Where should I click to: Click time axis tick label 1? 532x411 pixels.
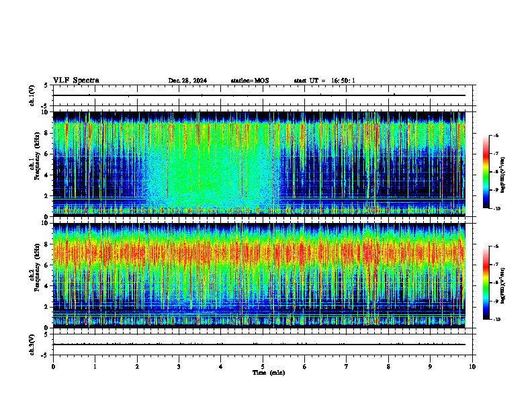[95, 367]
